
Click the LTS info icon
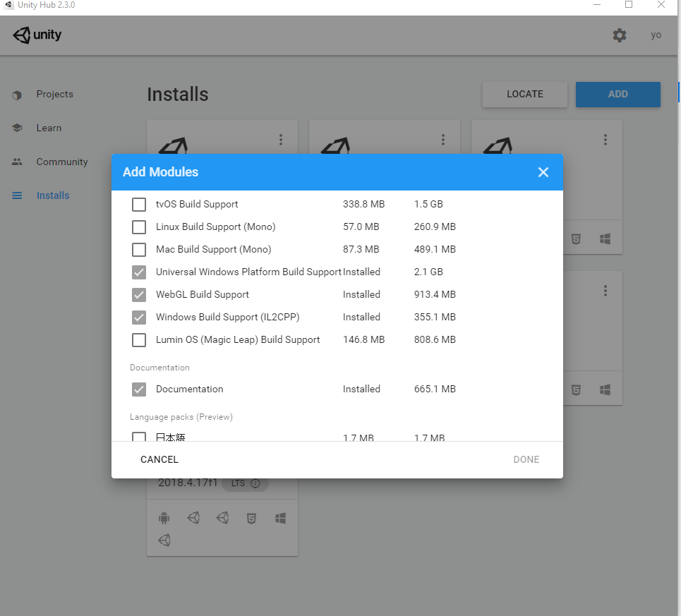(255, 483)
